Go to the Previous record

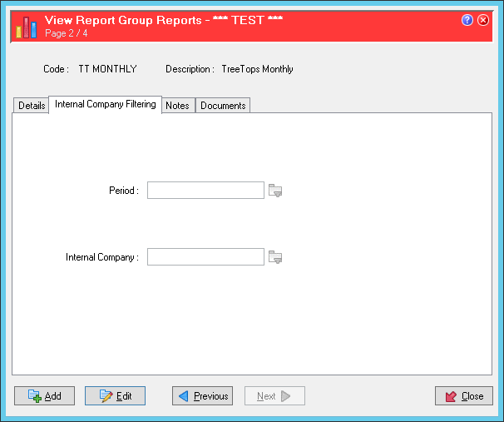[202, 396]
